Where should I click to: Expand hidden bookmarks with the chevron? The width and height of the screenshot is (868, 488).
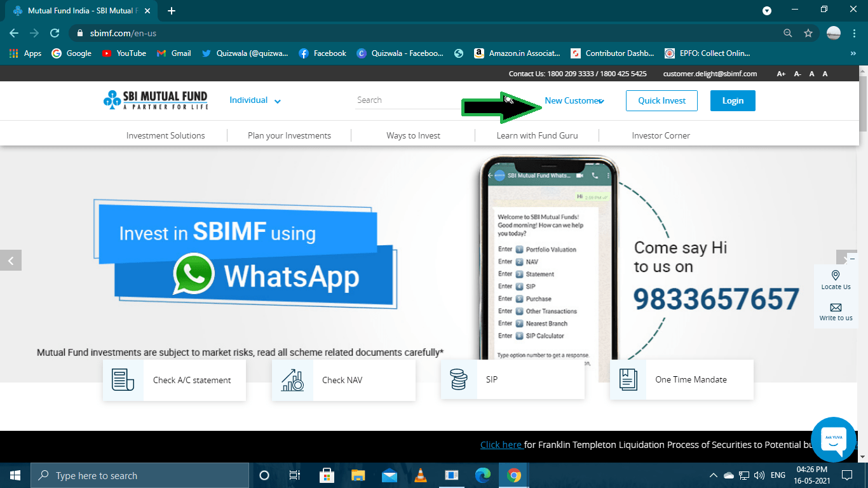[x=854, y=53]
